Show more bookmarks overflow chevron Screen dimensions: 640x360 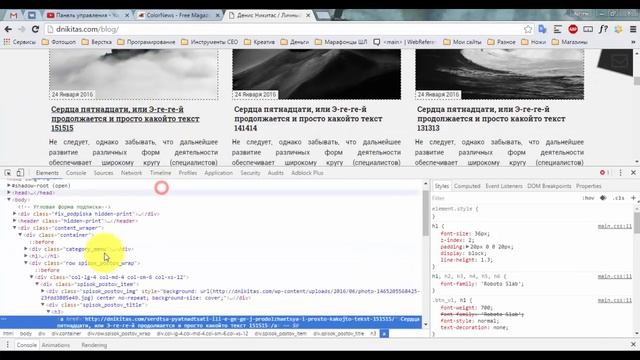pos(633,42)
